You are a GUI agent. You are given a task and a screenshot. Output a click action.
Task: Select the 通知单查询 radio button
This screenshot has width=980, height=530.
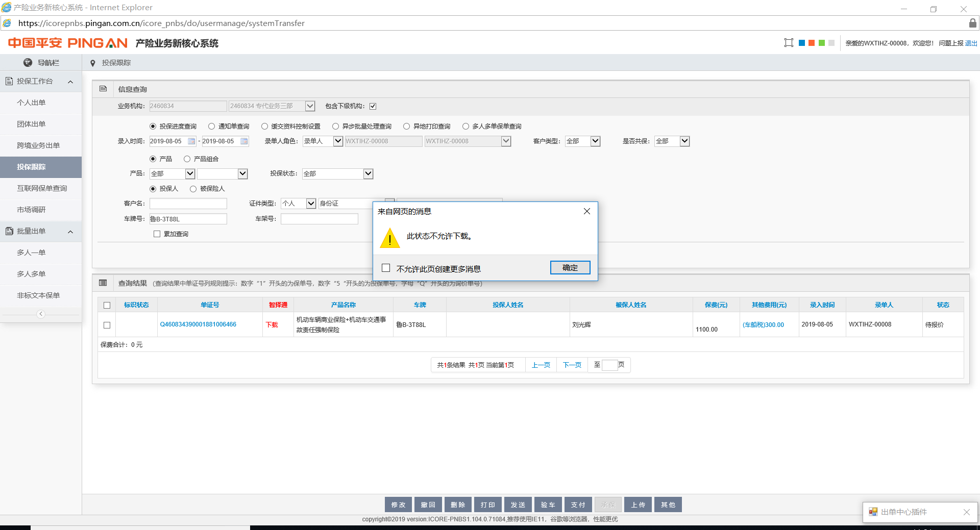tap(211, 127)
